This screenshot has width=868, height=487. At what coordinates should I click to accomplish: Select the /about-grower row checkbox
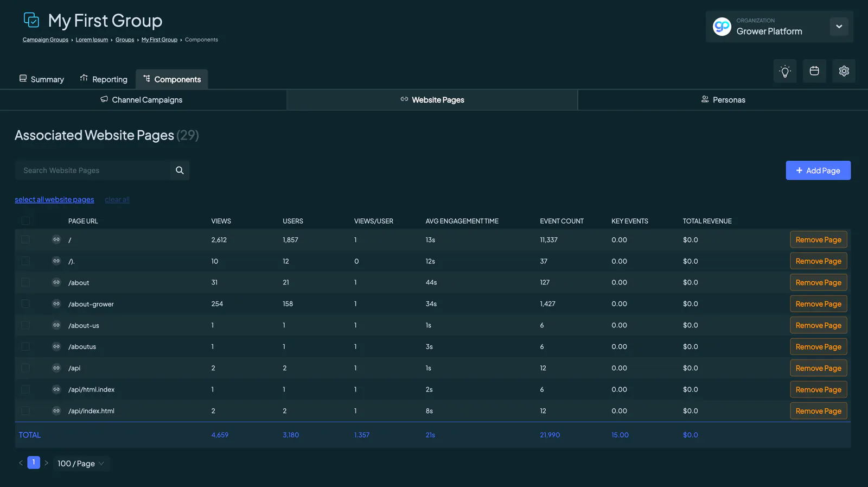(x=25, y=304)
